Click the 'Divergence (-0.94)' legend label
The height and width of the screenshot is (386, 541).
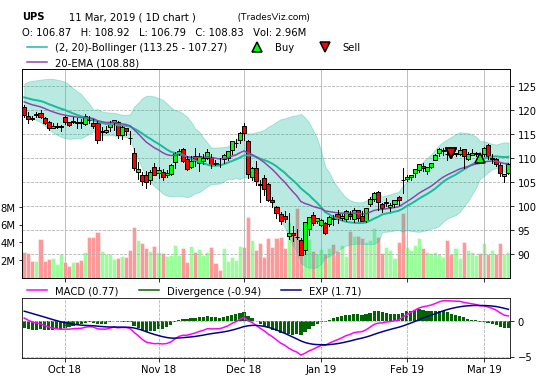tap(214, 291)
